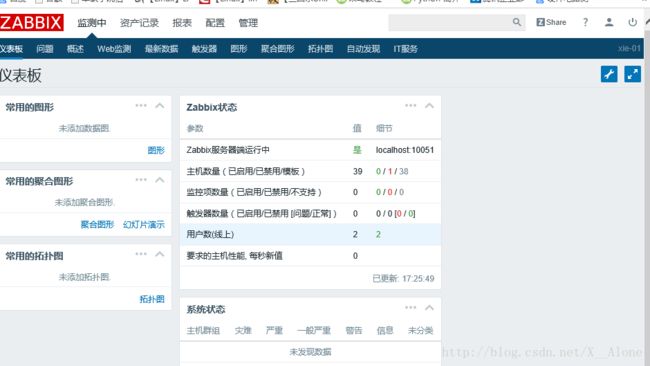
Task: Click the host count value 39
Action: coord(357,171)
